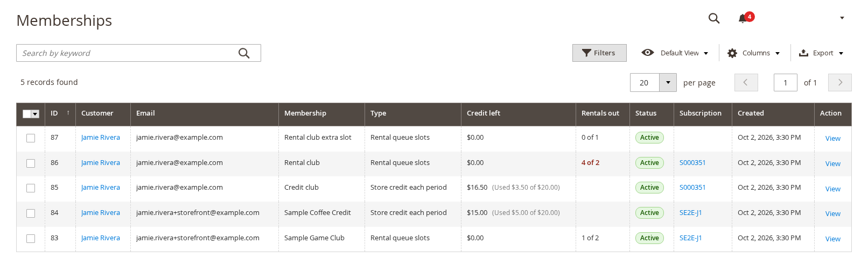
Task: Go to the next page arrow
Action: pyautogui.click(x=840, y=83)
